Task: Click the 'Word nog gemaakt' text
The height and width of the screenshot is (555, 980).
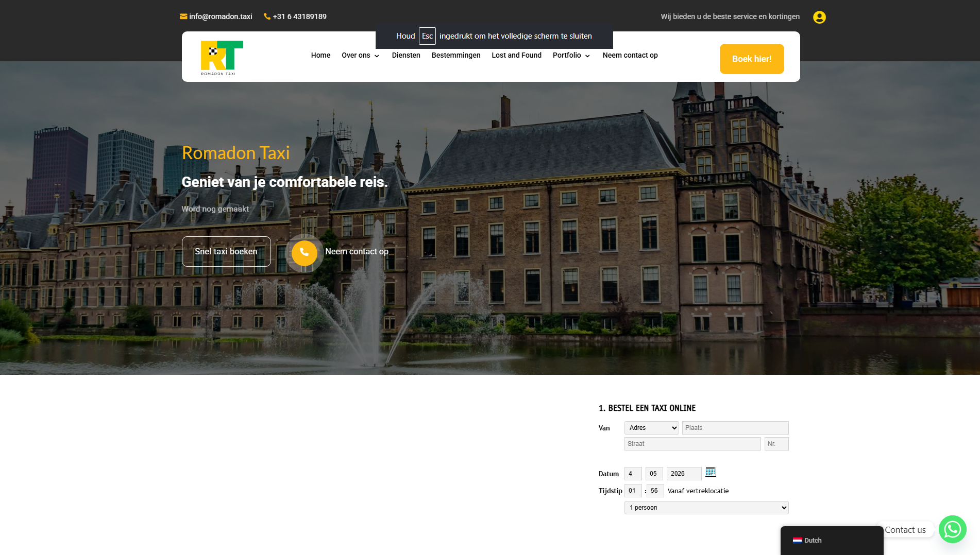Action: point(215,209)
